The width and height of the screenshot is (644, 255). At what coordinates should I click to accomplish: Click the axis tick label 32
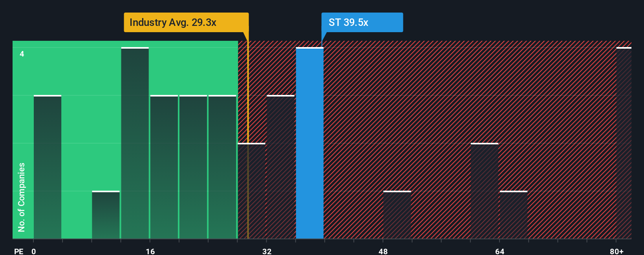(x=267, y=251)
